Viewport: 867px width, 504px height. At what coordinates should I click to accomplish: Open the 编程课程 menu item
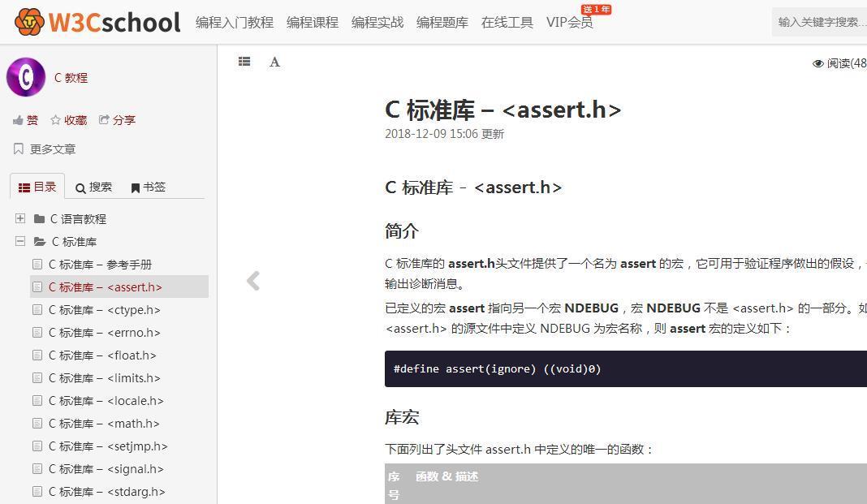313,23
